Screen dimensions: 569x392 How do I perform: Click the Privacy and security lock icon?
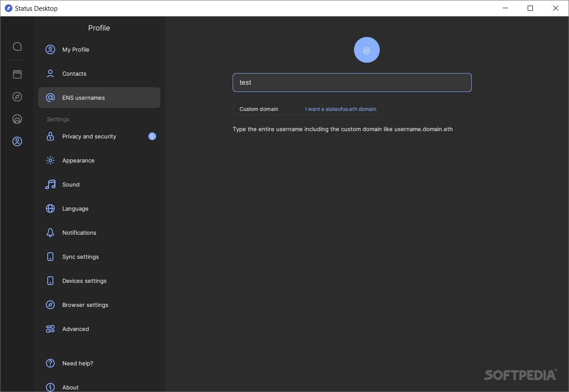[50, 136]
